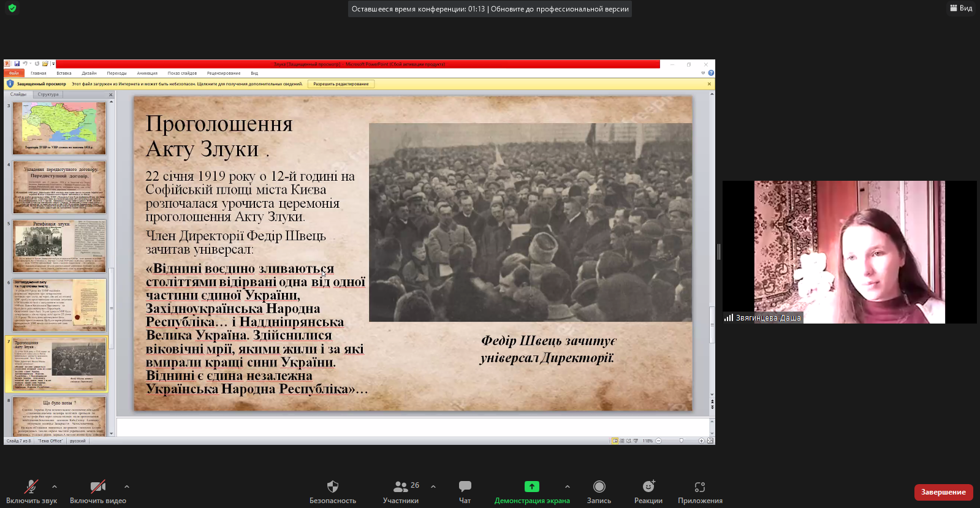Click Разрешить редактирование in the yellow bar

(341, 84)
